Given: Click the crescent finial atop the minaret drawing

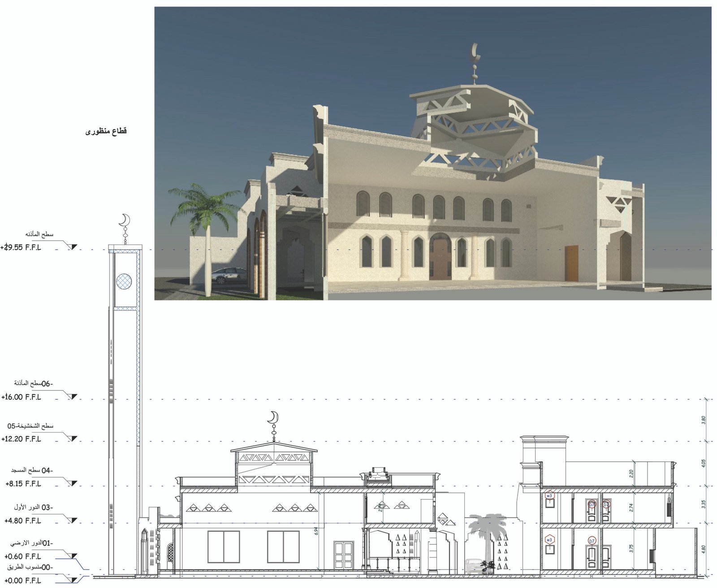Looking at the screenshot, I should 124,221.
